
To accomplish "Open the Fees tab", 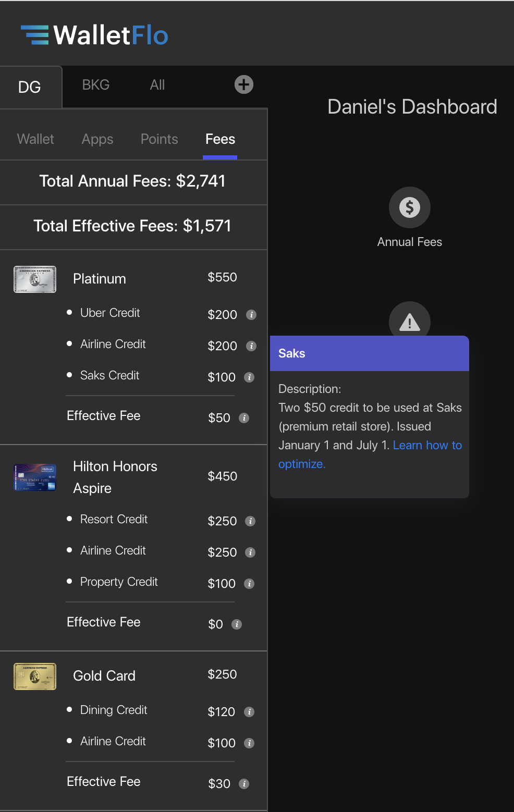I will (x=220, y=139).
